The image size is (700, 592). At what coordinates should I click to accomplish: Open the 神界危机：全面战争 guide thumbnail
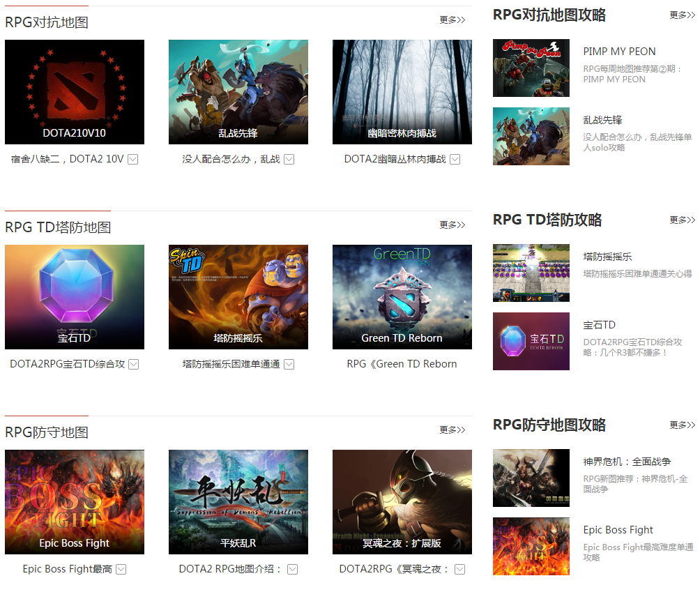(531, 478)
